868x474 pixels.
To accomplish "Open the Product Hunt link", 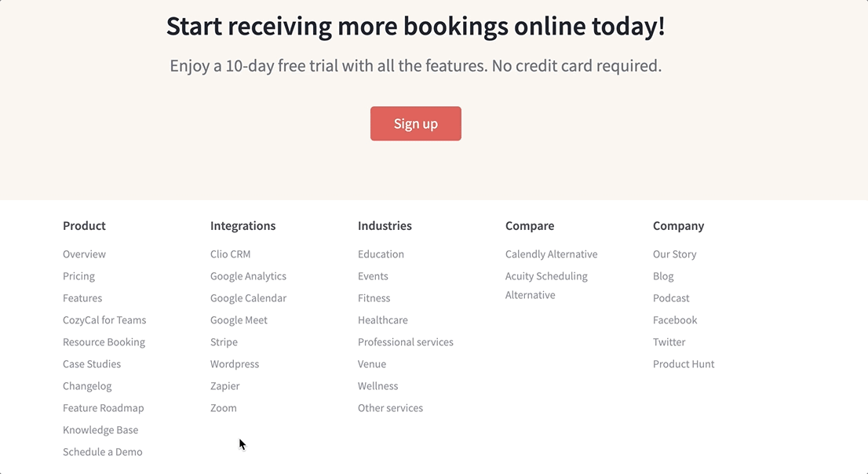I will click(x=684, y=364).
